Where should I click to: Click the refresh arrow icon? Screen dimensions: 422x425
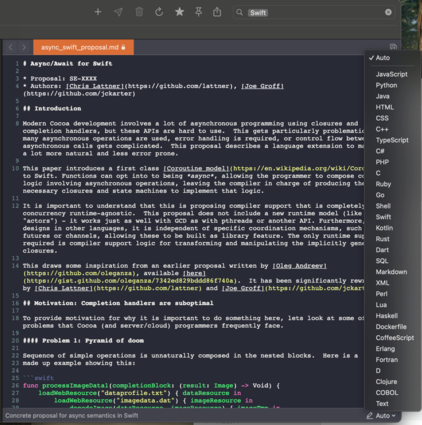[x=159, y=12]
